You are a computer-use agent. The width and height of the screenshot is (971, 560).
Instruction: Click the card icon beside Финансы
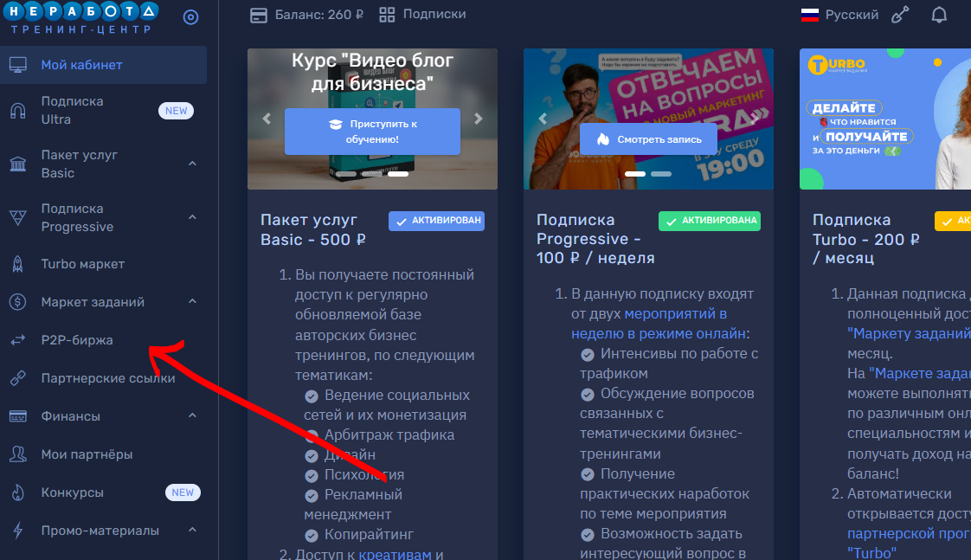click(18, 416)
